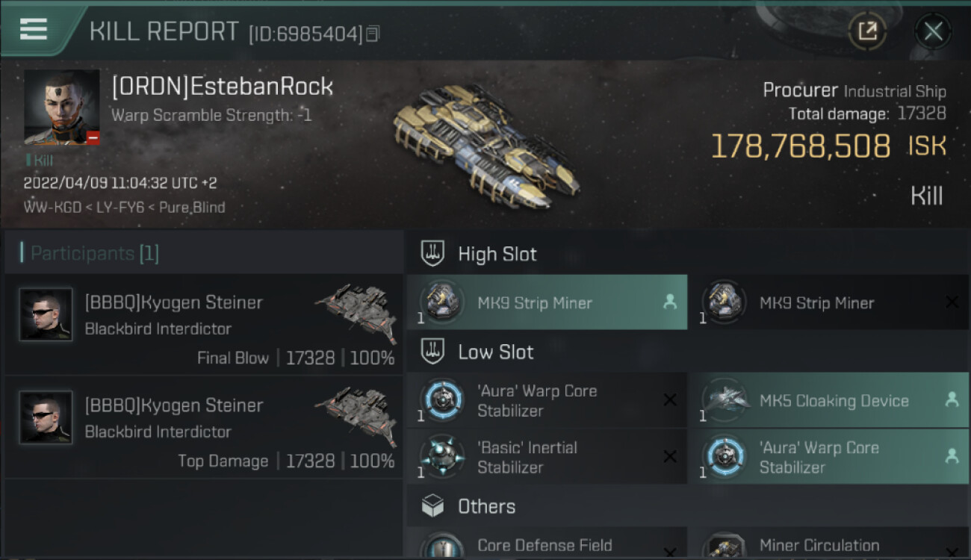Open the Participants [1] tab
The width and height of the screenshot is (971, 560).
point(95,254)
